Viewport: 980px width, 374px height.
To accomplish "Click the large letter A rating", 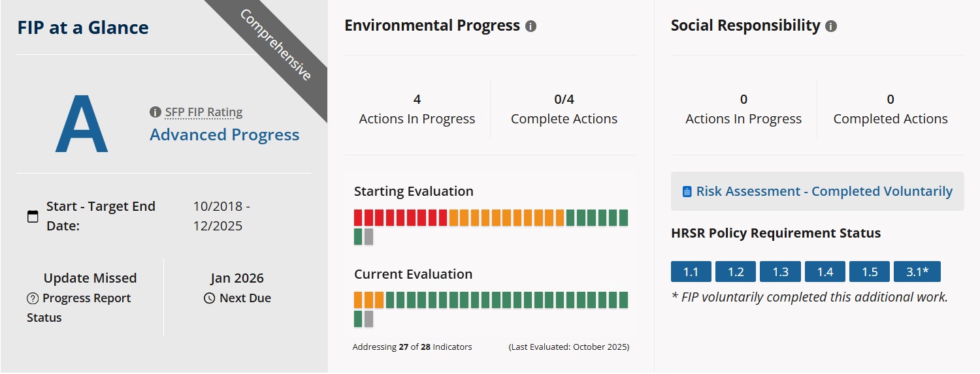I will point(81,124).
